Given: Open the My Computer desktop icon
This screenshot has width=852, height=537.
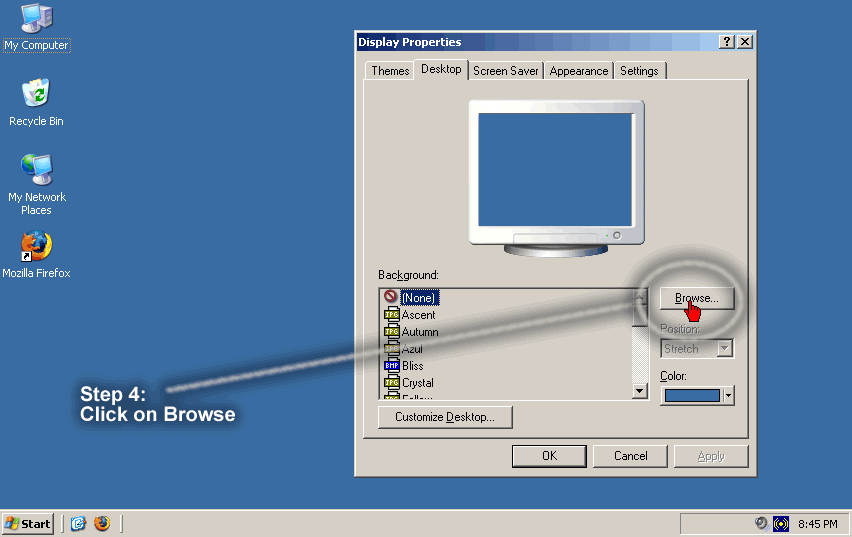Looking at the screenshot, I should [36, 20].
